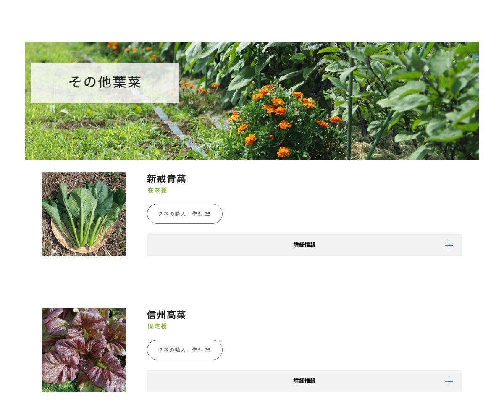This screenshot has width=504, height=420.
Task: Click the external link icon beside 新戒青菜's タネの購入・作型
Action: coord(207,213)
